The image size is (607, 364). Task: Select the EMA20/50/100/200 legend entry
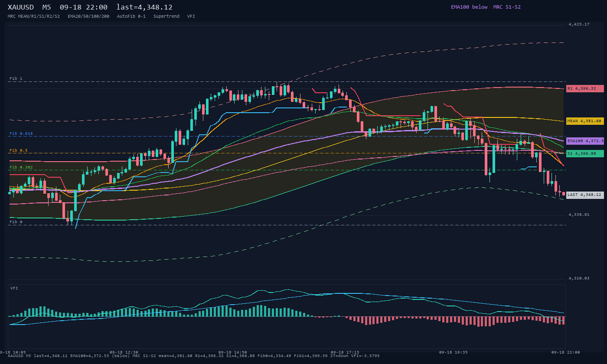point(88,16)
